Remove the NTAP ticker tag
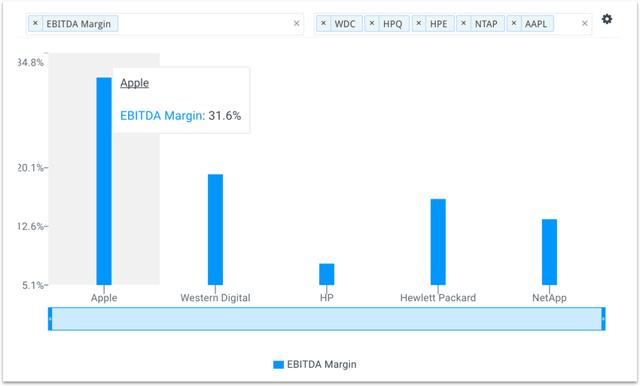Screen dimensions: 640x386 (x=463, y=23)
